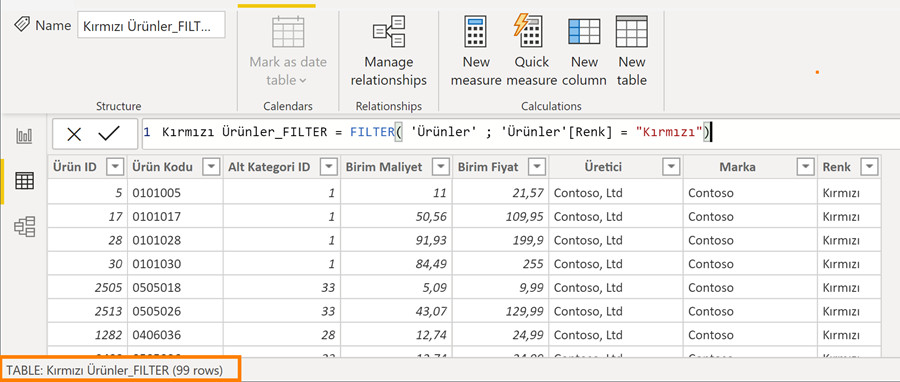
Task: Click cell with Ürün Kodu 0101028
Action: [175, 240]
